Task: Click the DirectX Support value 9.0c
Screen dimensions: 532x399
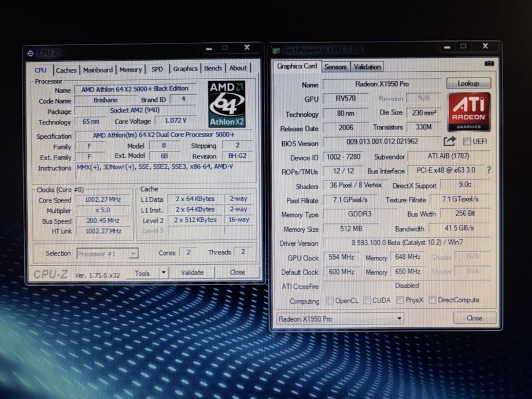Action: pos(465,184)
